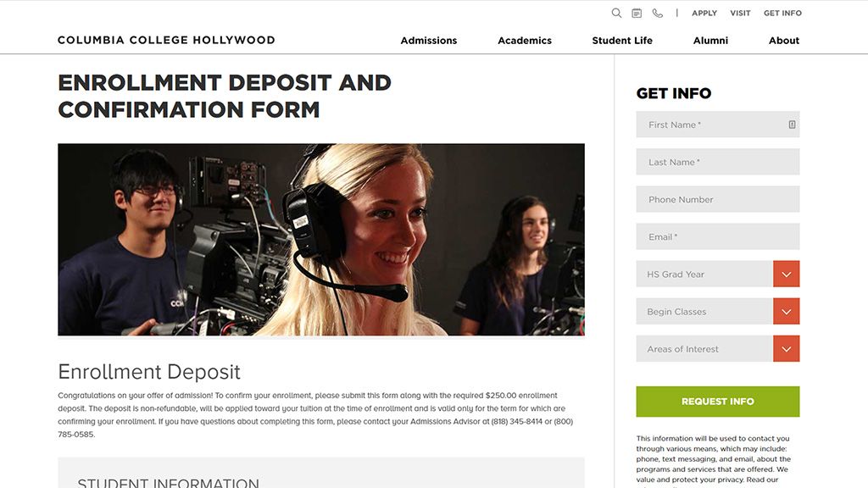868x488 pixels.
Task: Click the calendar events icon
Action: tap(637, 13)
